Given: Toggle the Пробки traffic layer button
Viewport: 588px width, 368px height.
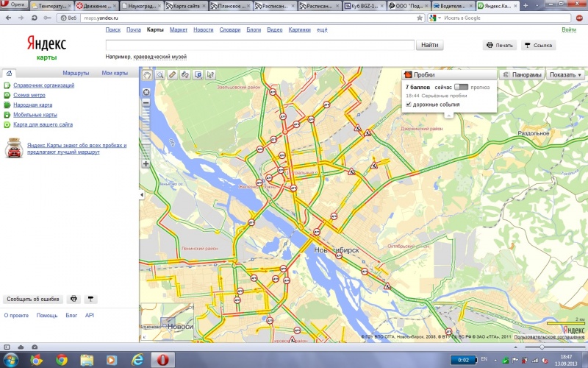Looking at the screenshot, I should (419, 74).
